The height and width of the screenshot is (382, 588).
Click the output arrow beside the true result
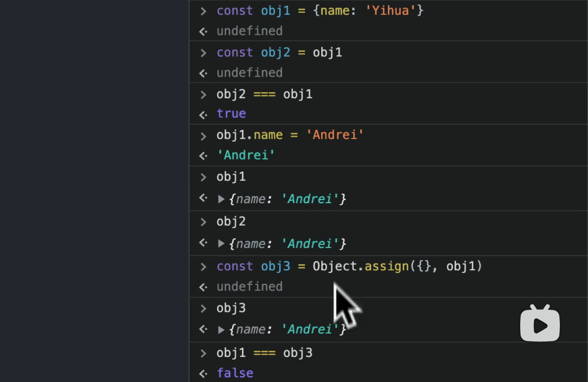[x=203, y=114]
